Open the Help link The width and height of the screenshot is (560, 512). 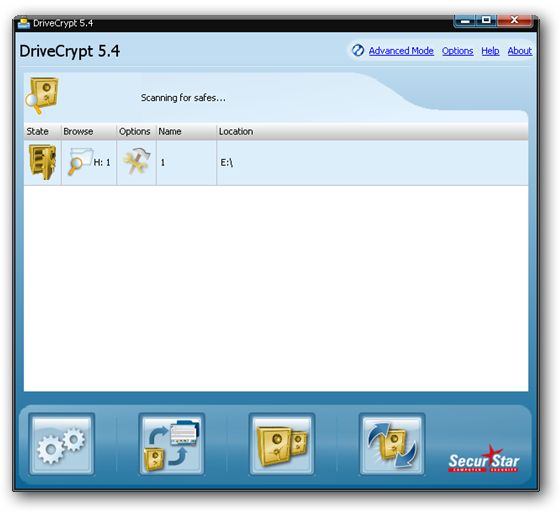click(490, 51)
